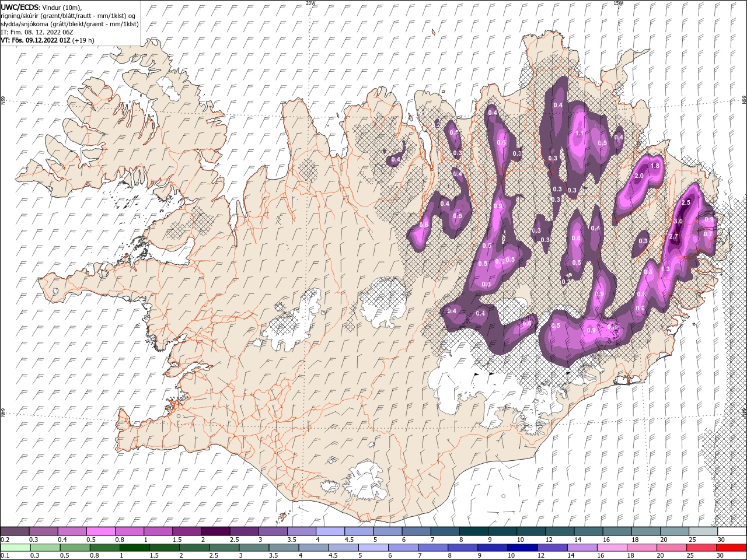
Task: Click the deep navy blue swatch between 10 and 12
Action: click(522, 548)
